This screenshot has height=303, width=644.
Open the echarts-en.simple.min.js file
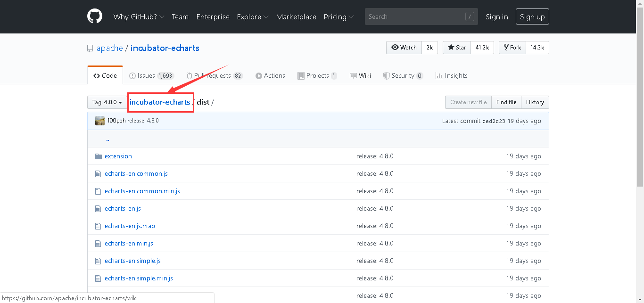139,278
